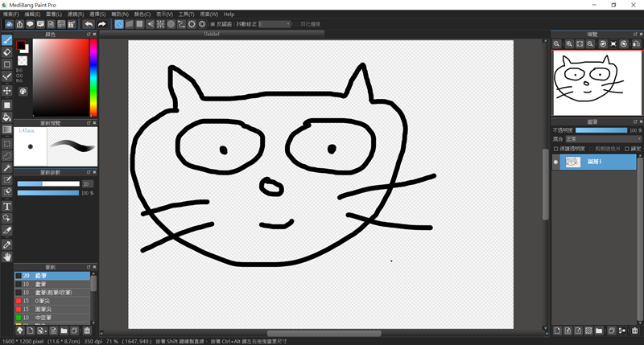This screenshot has height=345, width=644.
Task: Open the Help menu
Action: click(229, 14)
